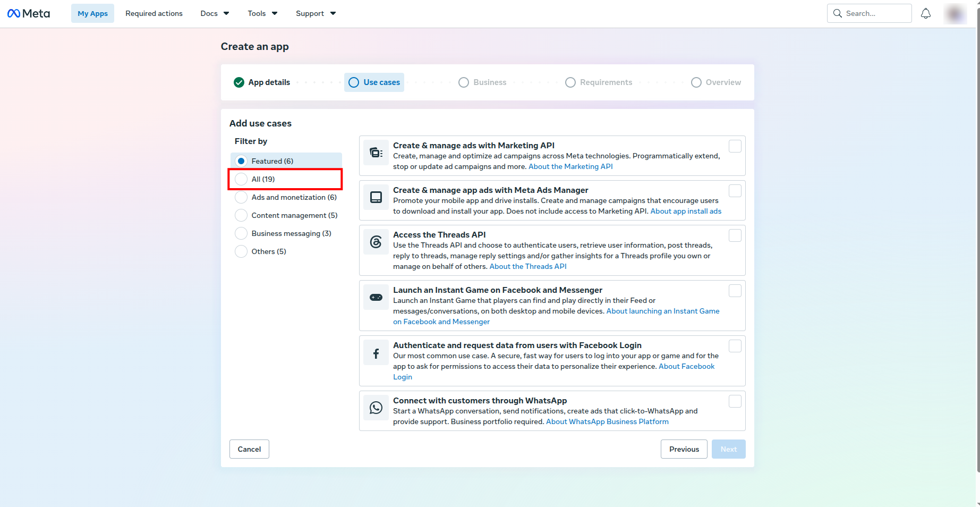Screen dimensions: 980x507
Task: Click the Instant Game controller icon
Action: pos(376,297)
